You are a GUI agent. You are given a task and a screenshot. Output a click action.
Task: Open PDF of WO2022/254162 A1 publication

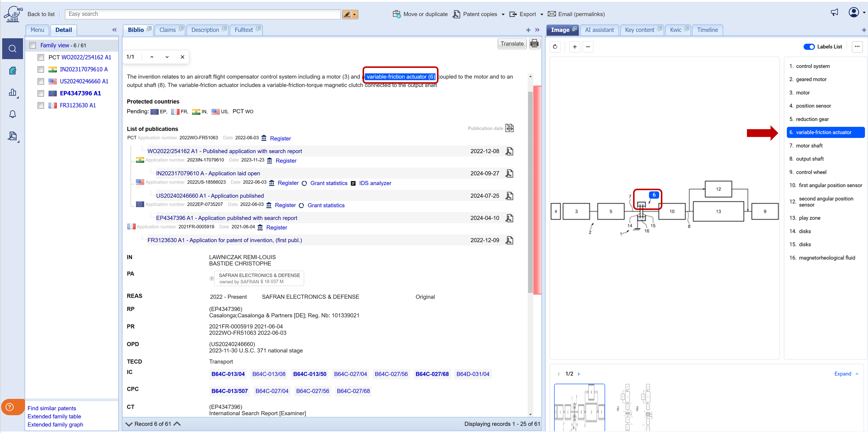pos(509,151)
